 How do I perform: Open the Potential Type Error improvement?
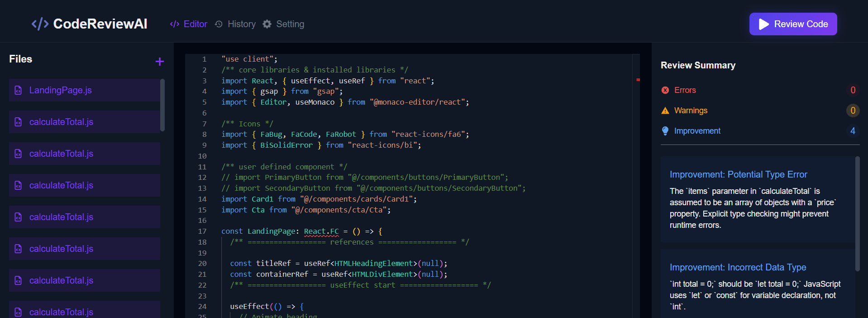click(738, 174)
